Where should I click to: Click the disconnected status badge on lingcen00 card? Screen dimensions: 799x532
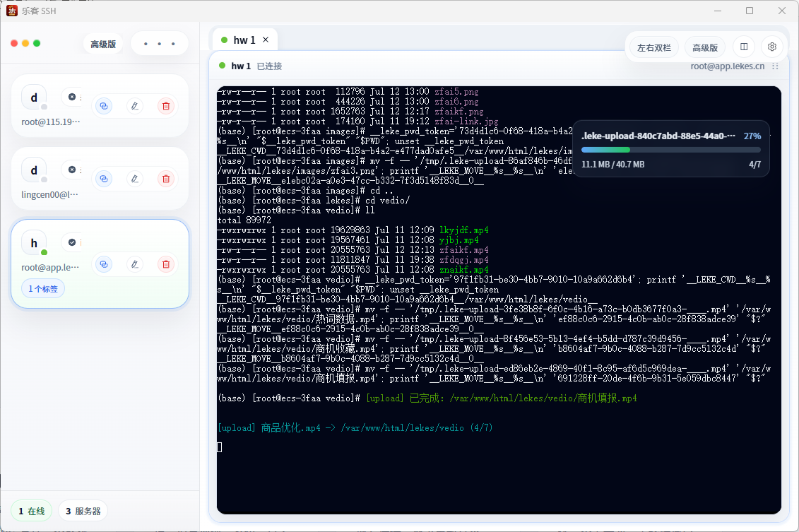72,170
